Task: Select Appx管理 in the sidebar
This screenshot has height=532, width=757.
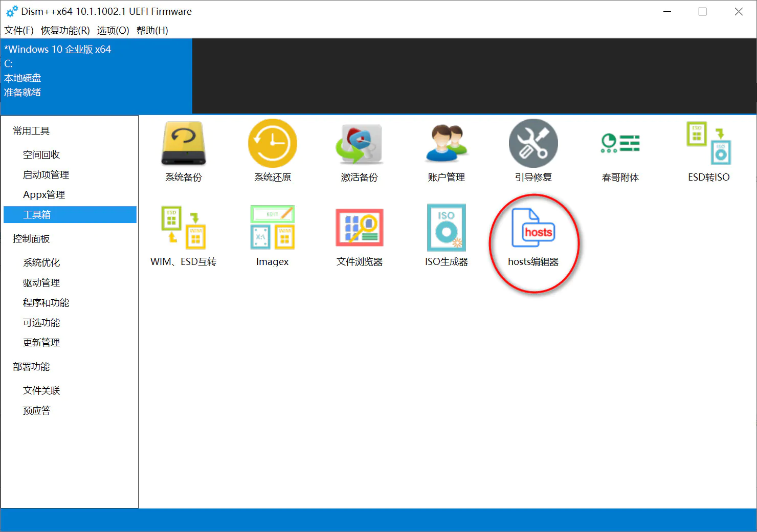Action: [x=44, y=194]
